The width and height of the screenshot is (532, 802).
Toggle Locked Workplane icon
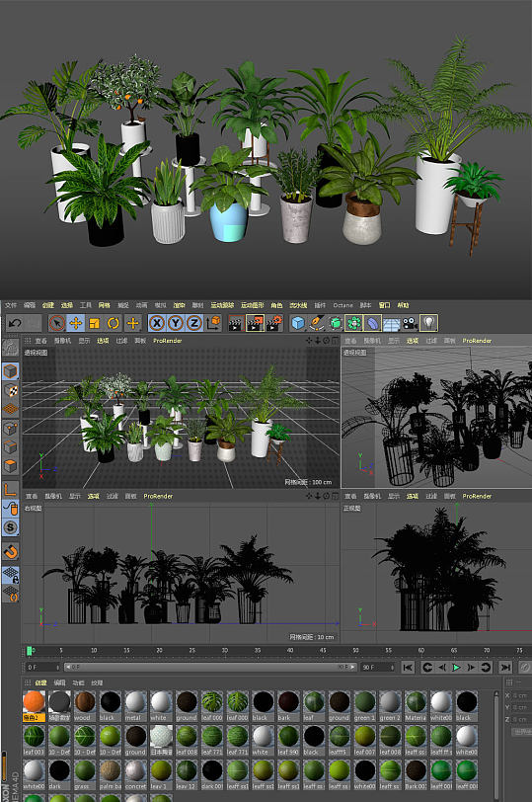pos(10,576)
